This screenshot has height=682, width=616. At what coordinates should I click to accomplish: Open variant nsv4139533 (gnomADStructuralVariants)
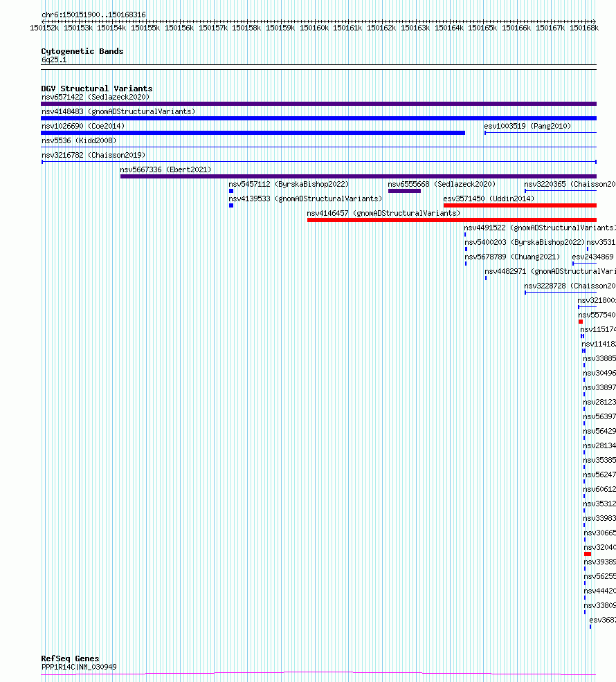(x=305, y=199)
